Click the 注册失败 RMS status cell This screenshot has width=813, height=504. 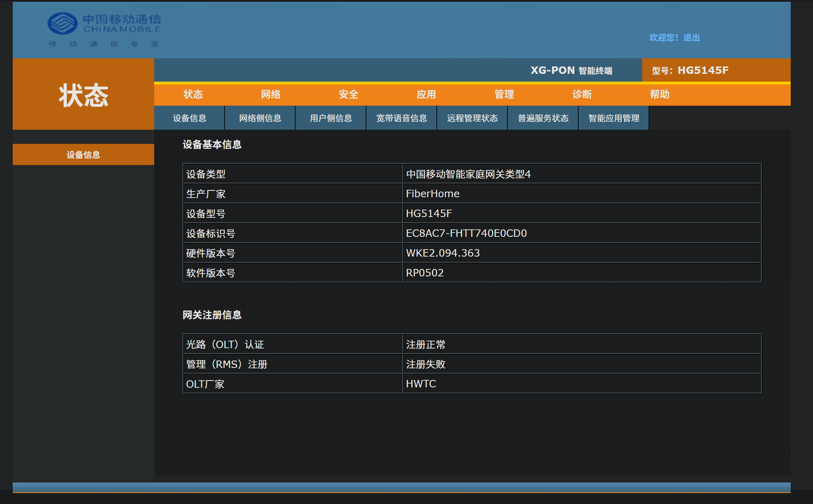(425, 364)
